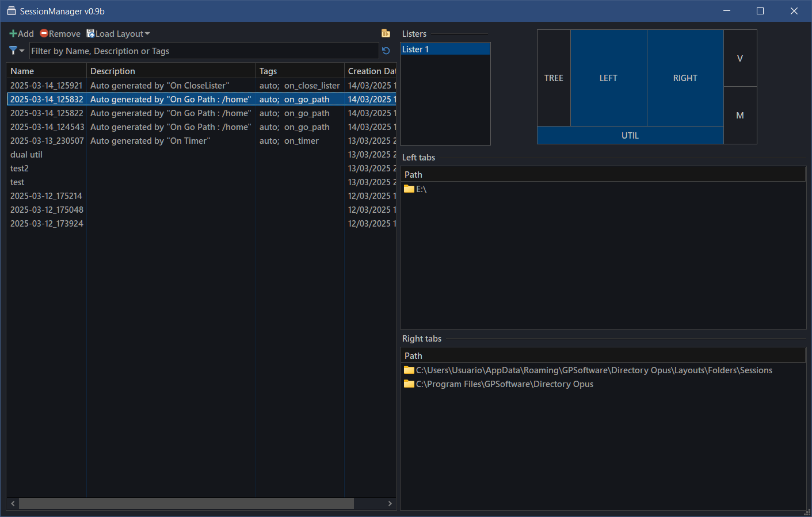Viewport: 812px width, 517px height.
Task: Open the filter options dropdown funnel
Action: (17, 51)
